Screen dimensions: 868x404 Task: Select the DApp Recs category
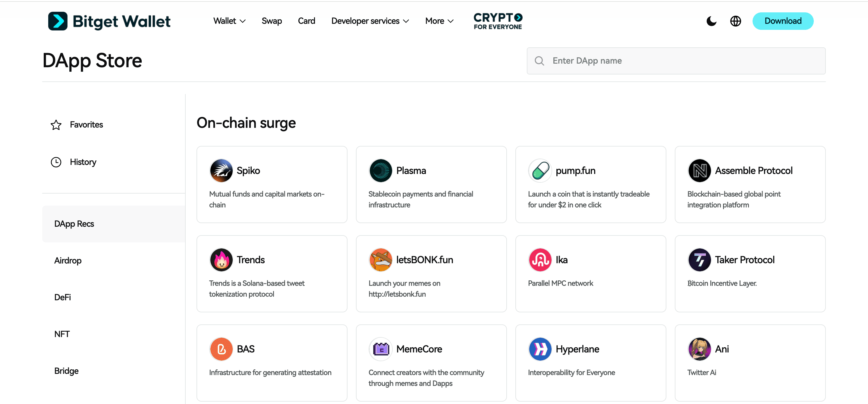click(114, 224)
